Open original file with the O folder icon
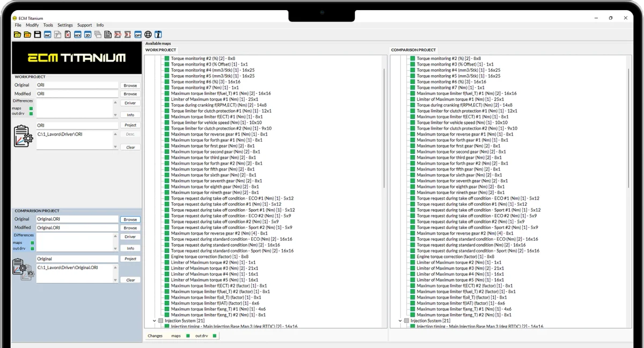Image resolution: width=644 pixels, height=348 pixels. tap(17, 34)
